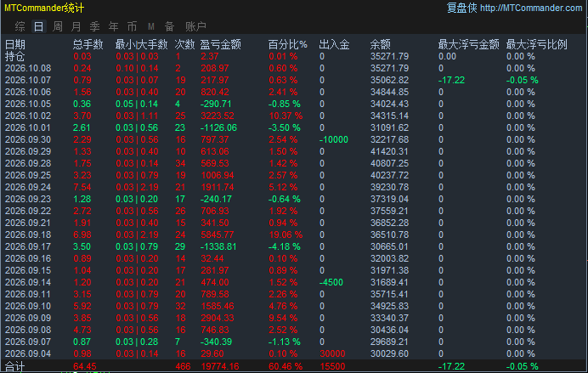Viewport: 588px width, 373px height.
Task: Switch to the 季 quarterly tab
Action: (95, 26)
